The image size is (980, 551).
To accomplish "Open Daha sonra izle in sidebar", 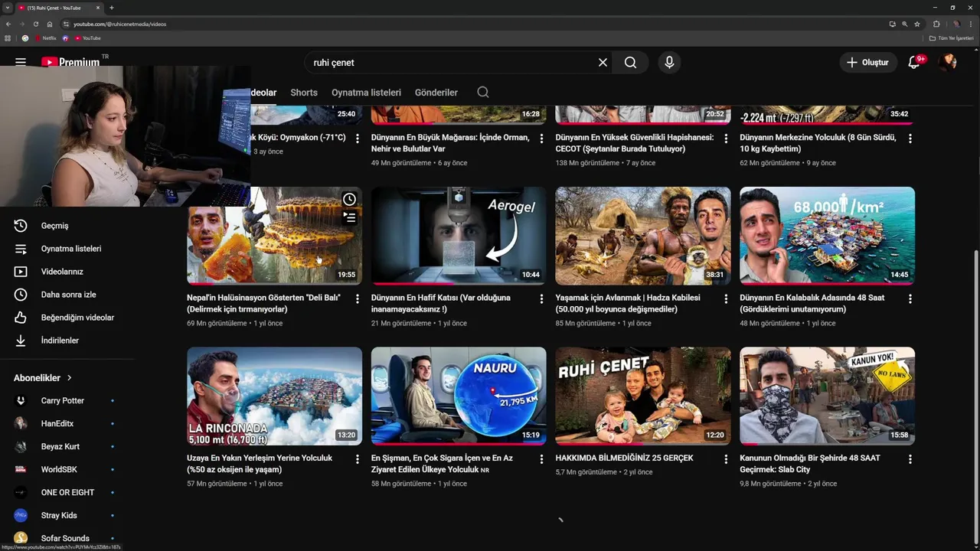I will pos(67,295).
